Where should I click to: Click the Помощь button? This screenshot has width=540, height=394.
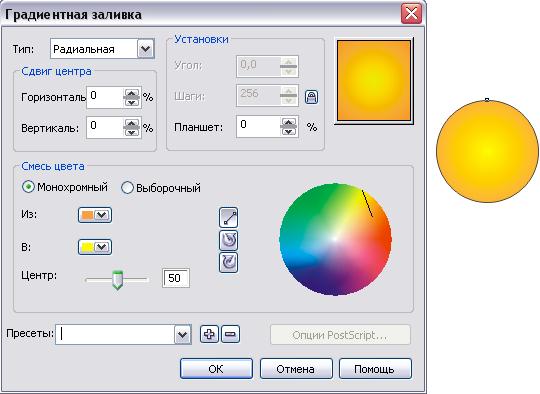point(375,369)
